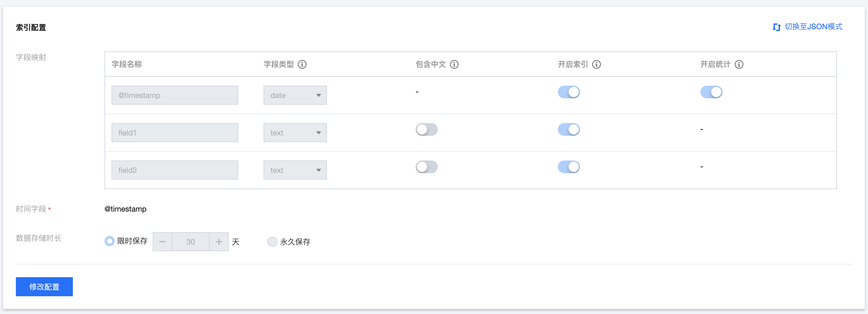Click the info icon beside 开启索引

(597, 64)
